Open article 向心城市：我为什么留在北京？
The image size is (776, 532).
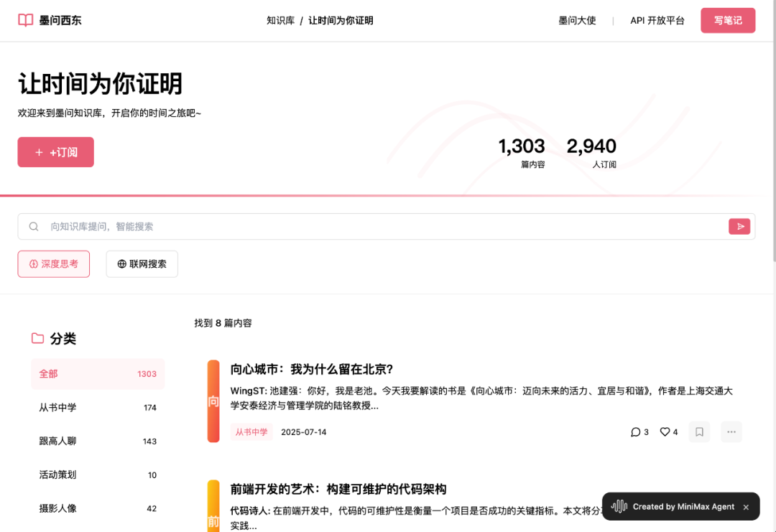point(312,369)
